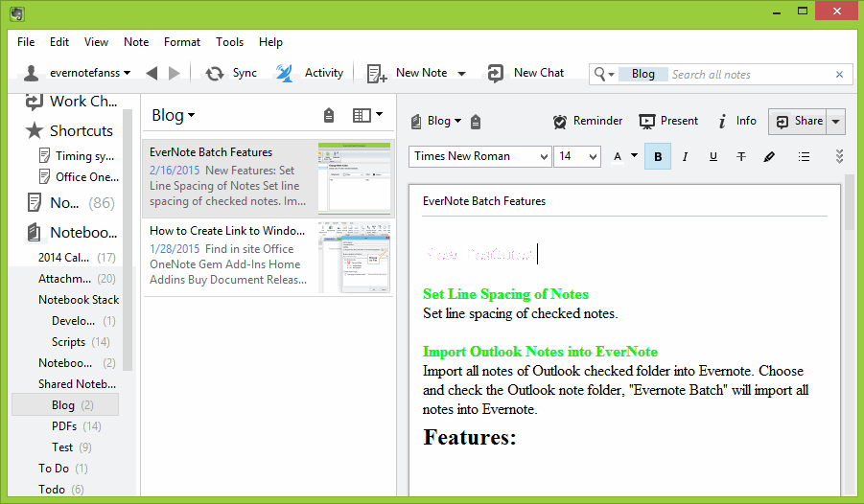Select the 2014 Cal... notebook

[x=77, y=257]
